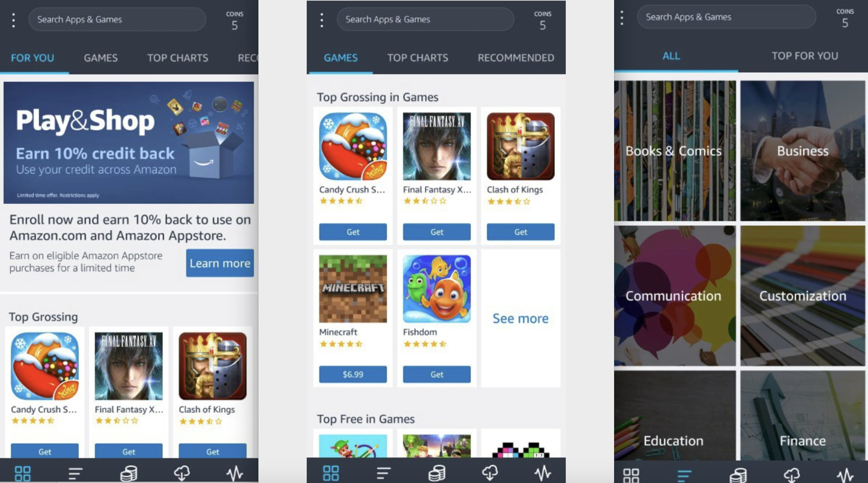Toggle ALL tab on right screen

[672, 56]
